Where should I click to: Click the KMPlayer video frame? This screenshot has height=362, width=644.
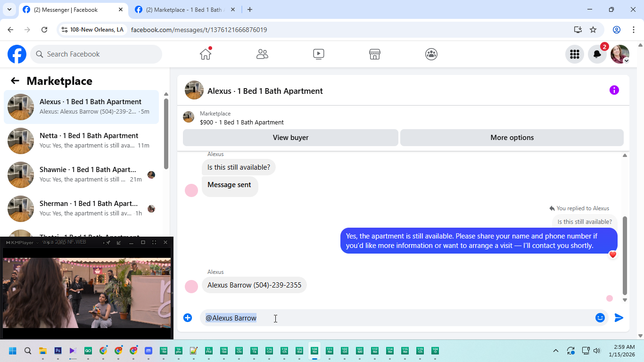point(87,293)
